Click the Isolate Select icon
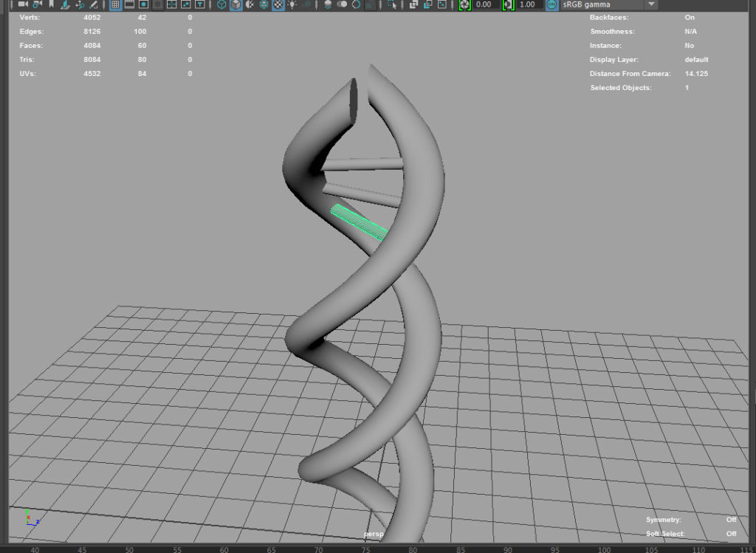756x553 pixels. pos(391,4)
